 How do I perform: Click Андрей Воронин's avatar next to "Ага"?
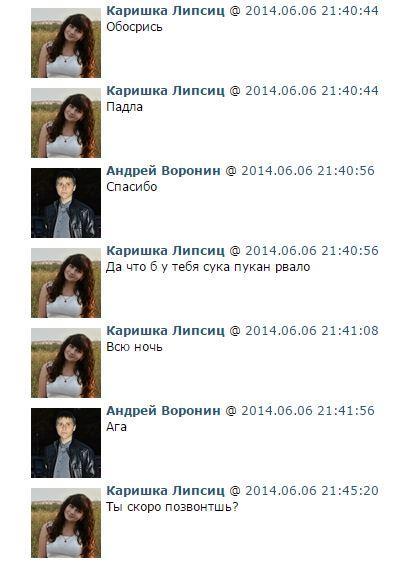66,443
